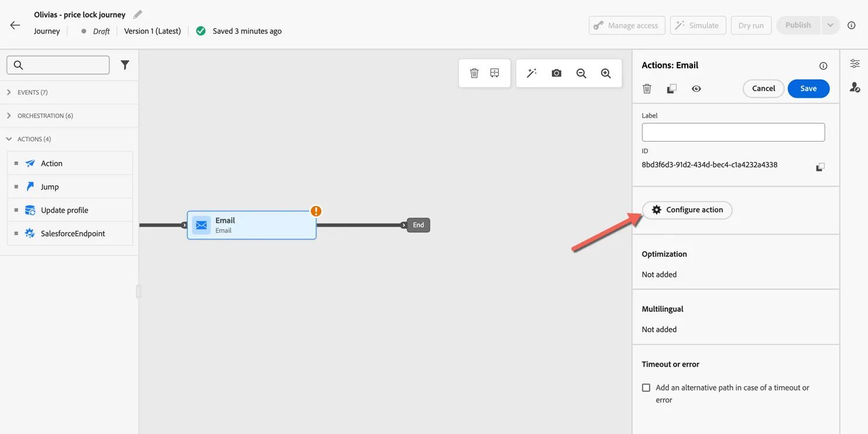Click the left panel collapse handle

pyautogui.click(x=139, y=291)
